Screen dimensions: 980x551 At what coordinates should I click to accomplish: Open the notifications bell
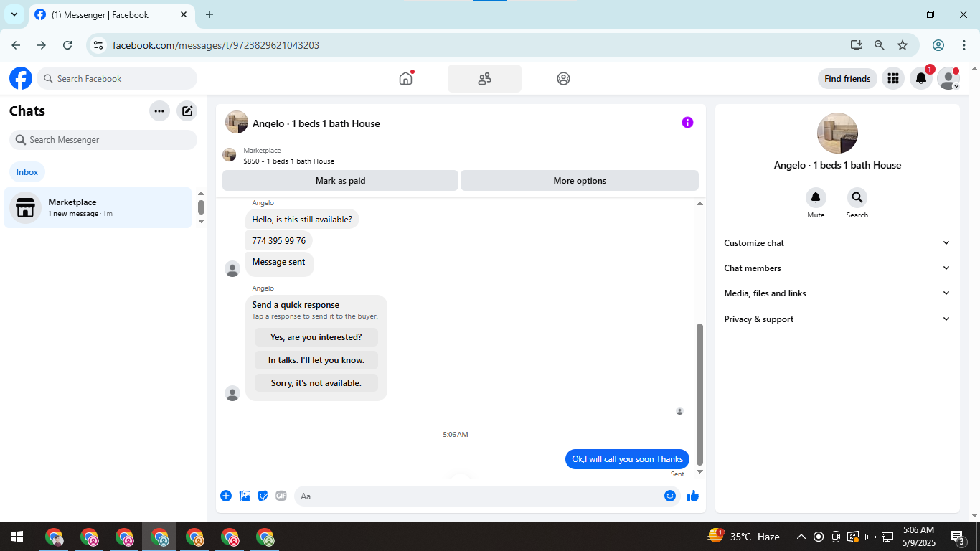[x=922, y=78]
